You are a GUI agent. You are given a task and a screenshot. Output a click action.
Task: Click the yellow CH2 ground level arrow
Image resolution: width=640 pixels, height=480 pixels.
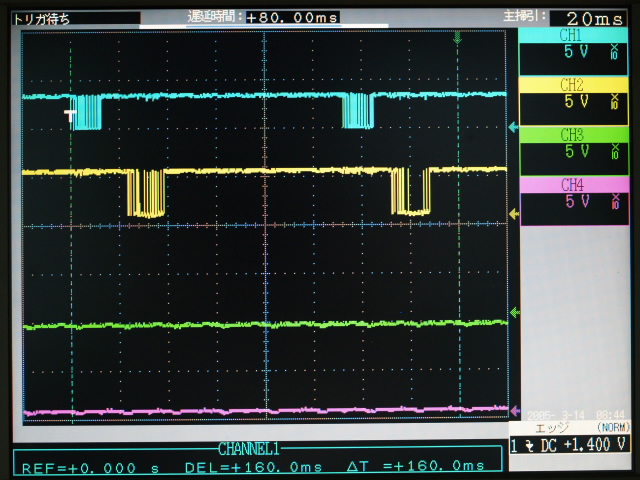514,213
